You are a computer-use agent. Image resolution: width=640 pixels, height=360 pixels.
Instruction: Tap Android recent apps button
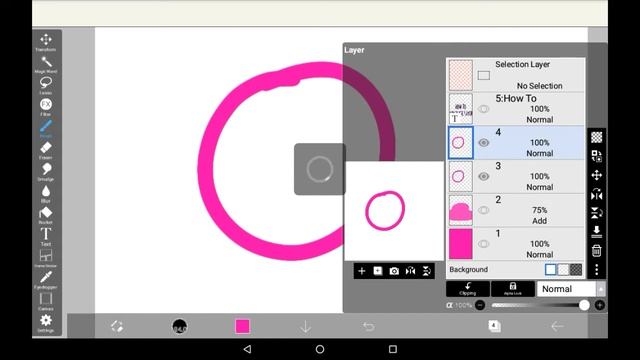[x=393, y=349]
